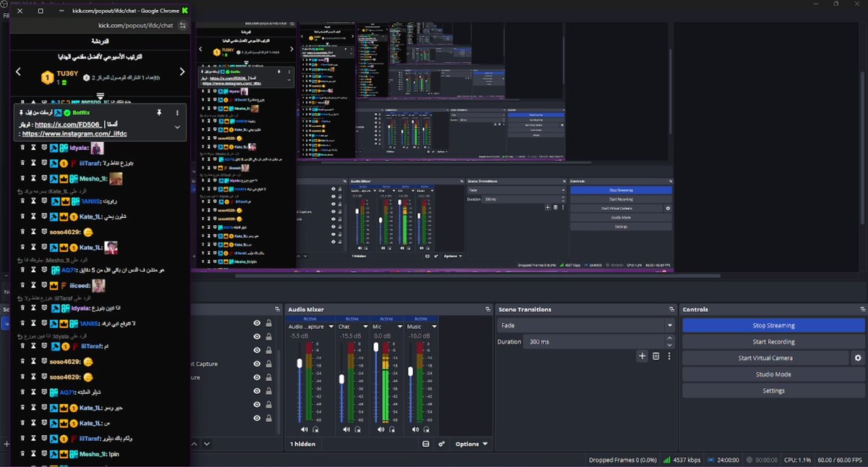Toggle monitoring headphone icon for Mic channel

[391, 429]
